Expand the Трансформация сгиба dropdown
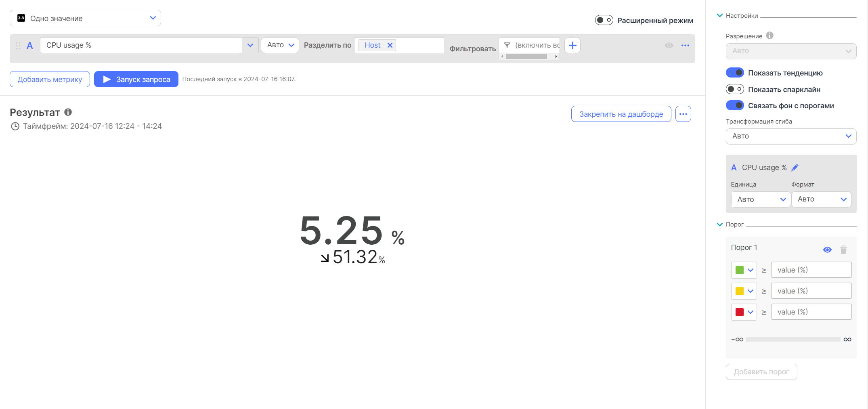Screen dimensions: 868x409 coord(791,136)
